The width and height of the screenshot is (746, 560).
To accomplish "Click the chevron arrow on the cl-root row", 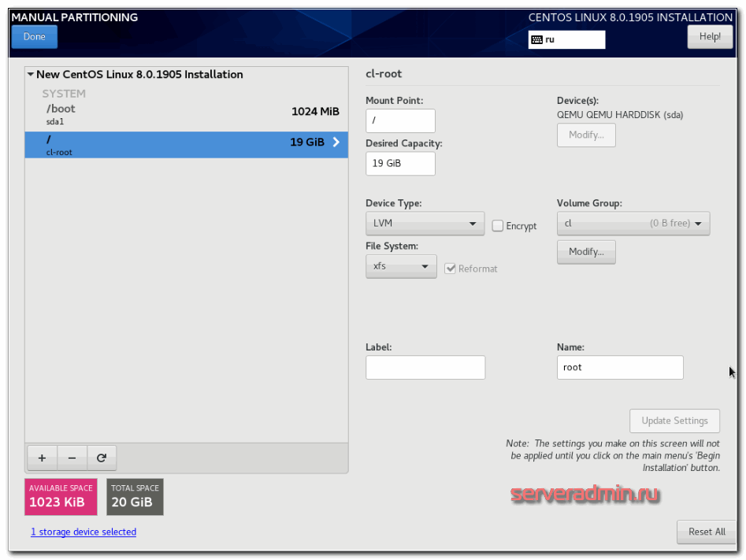I will tap(336, 142).
